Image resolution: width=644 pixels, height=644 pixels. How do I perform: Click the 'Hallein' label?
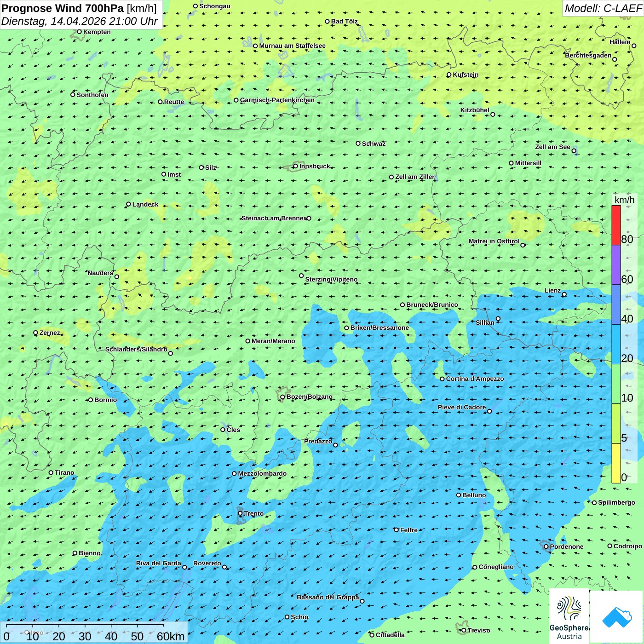(620, 42)
